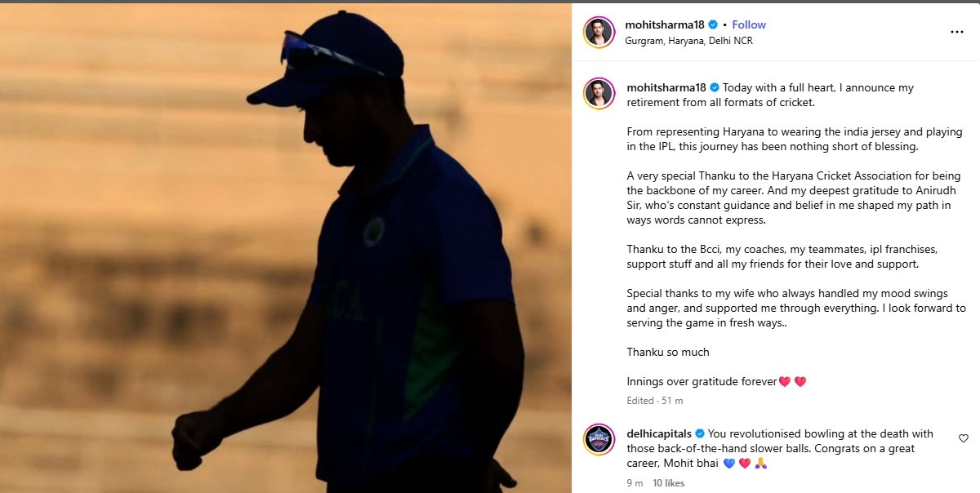The width and height of the screenshot is (980, 493).
Task: Open the delhicapitals profile avatar
Action: pyautogui.click(x=599, y=440)
